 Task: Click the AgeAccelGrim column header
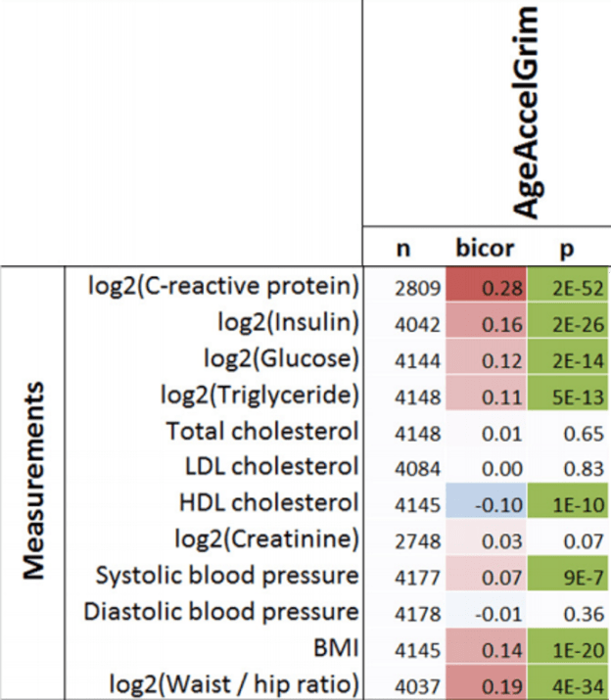point(529,114)
